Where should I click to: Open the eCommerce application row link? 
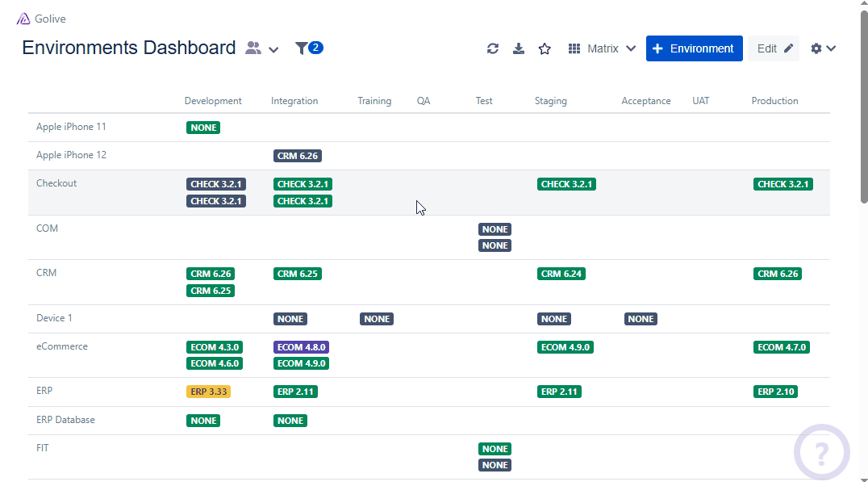pos(62,346)
